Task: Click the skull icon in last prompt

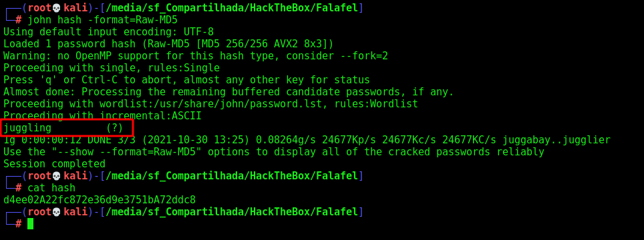Action: [x=57, y=213]
